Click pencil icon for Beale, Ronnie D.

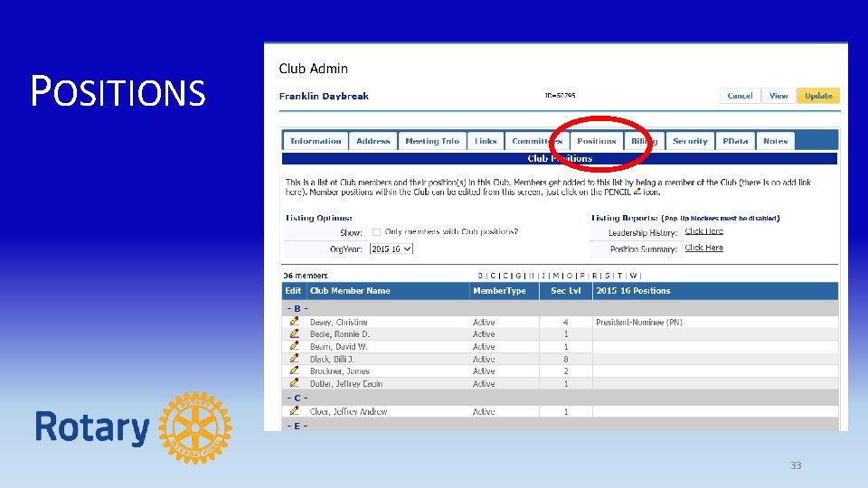[294, 333]
